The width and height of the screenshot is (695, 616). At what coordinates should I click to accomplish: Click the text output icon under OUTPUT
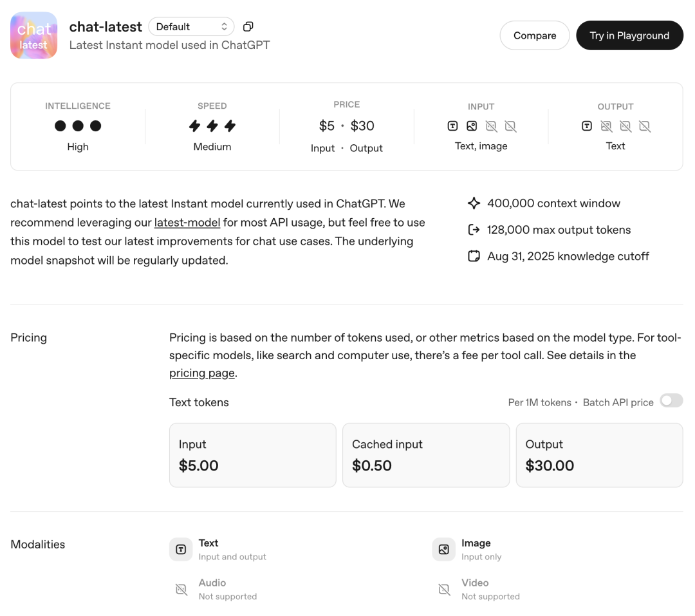(x=587, y=126)
